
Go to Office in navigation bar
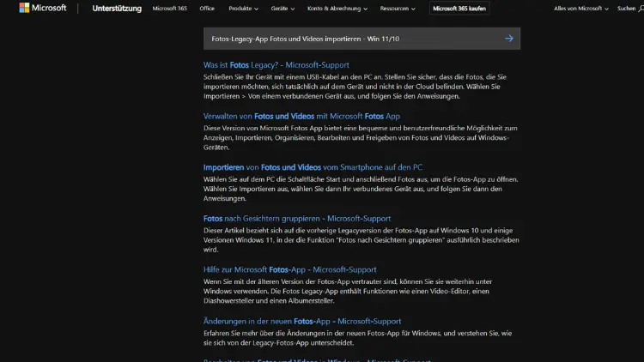[207, 9]
